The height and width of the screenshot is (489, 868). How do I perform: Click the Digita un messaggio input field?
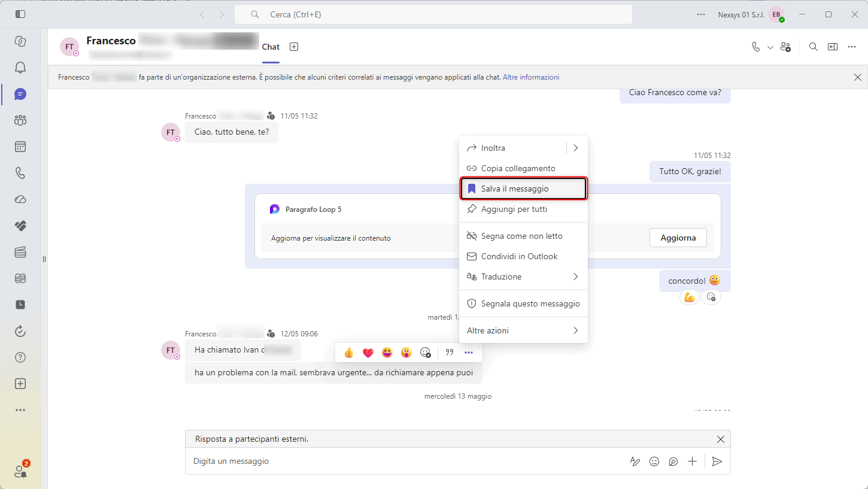[407, 461]
